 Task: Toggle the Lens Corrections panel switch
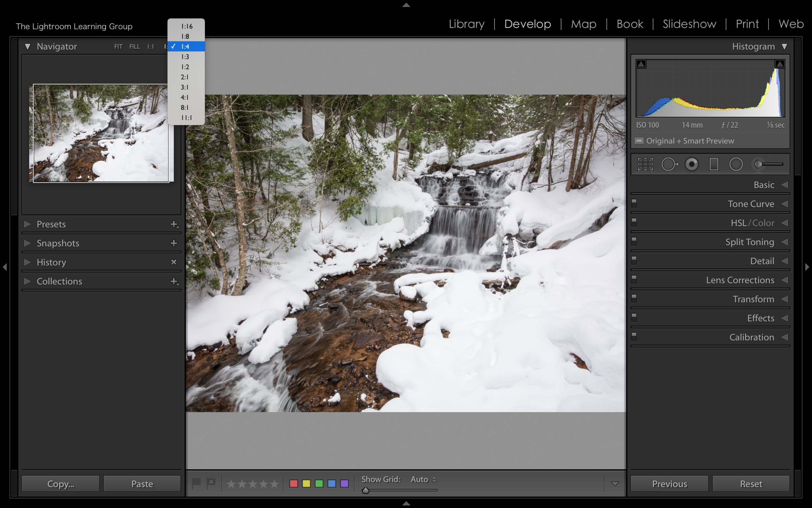634,279
